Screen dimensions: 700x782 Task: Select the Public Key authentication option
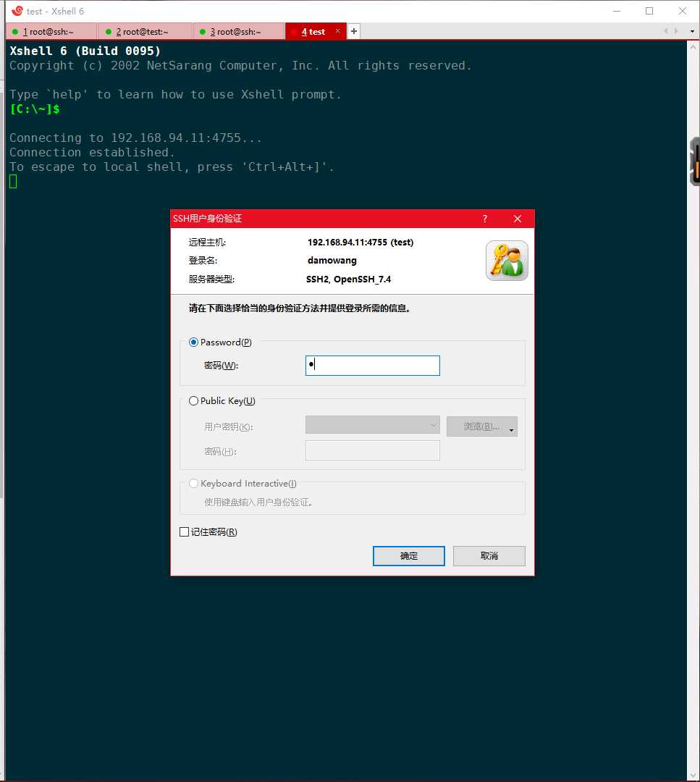[x=194, y=401]
